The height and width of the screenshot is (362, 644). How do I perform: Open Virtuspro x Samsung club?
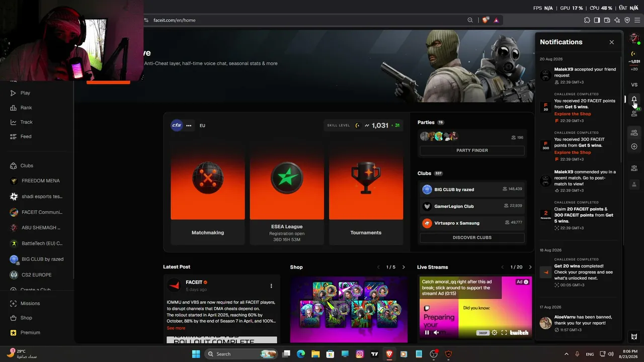472,223
